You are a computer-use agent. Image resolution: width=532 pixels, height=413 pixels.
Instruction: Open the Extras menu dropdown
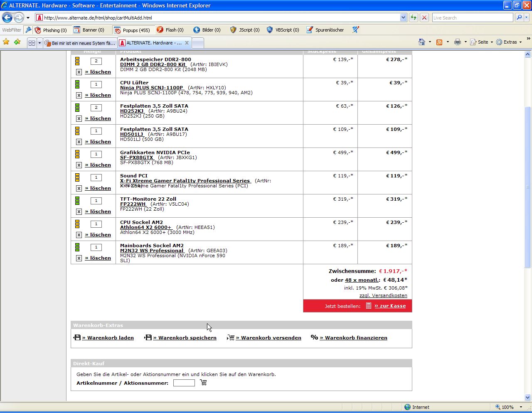[509, 42]
